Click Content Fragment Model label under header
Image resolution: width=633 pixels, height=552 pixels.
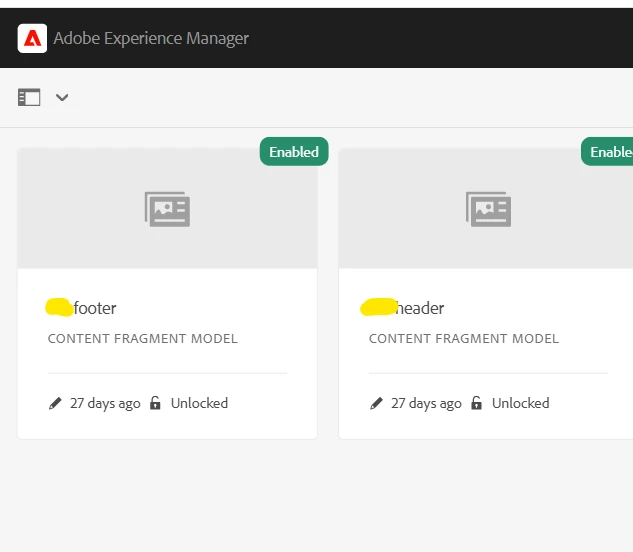(464, 338)
